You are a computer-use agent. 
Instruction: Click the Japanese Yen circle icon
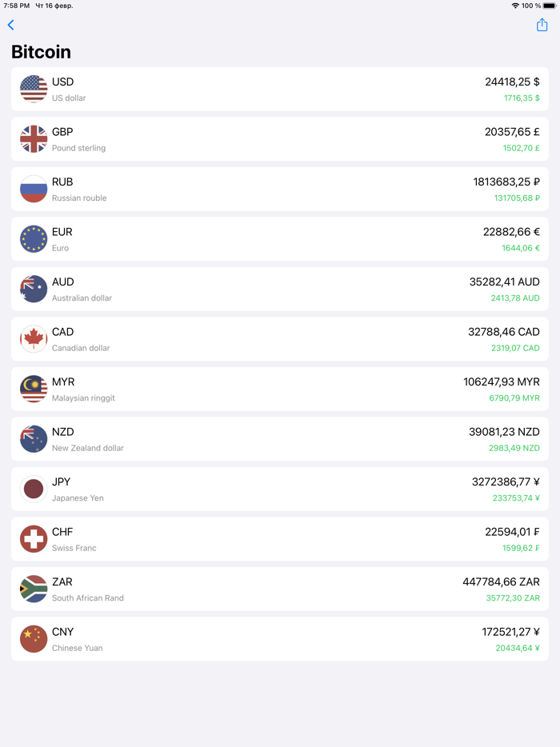point(33,489)
